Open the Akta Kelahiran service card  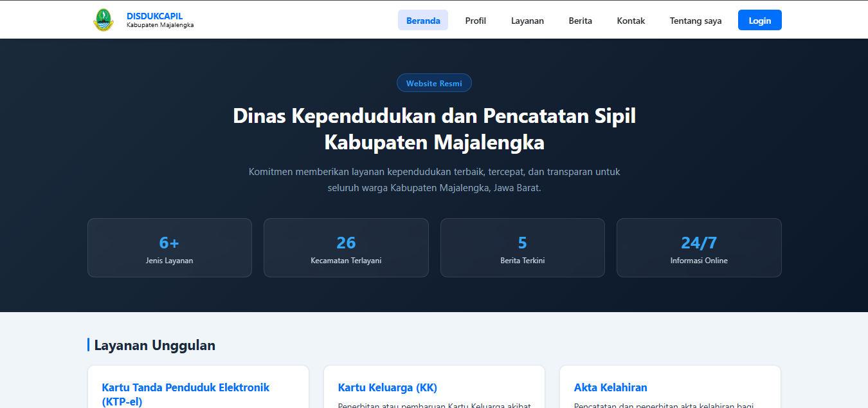point(670,387)
